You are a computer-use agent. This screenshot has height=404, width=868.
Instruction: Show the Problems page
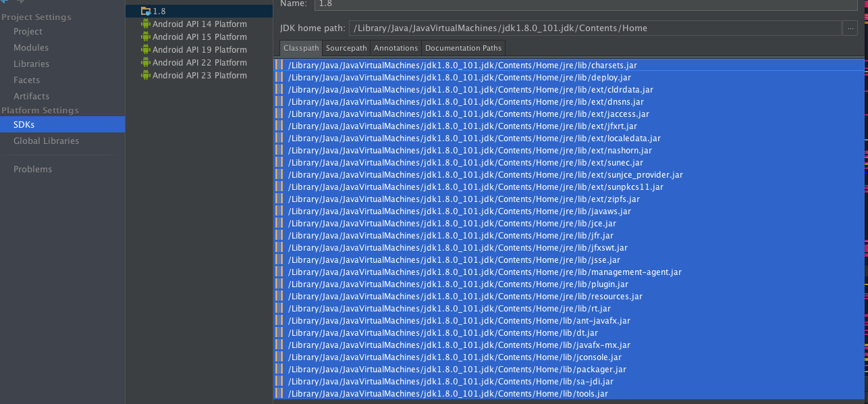click(32, 170)
